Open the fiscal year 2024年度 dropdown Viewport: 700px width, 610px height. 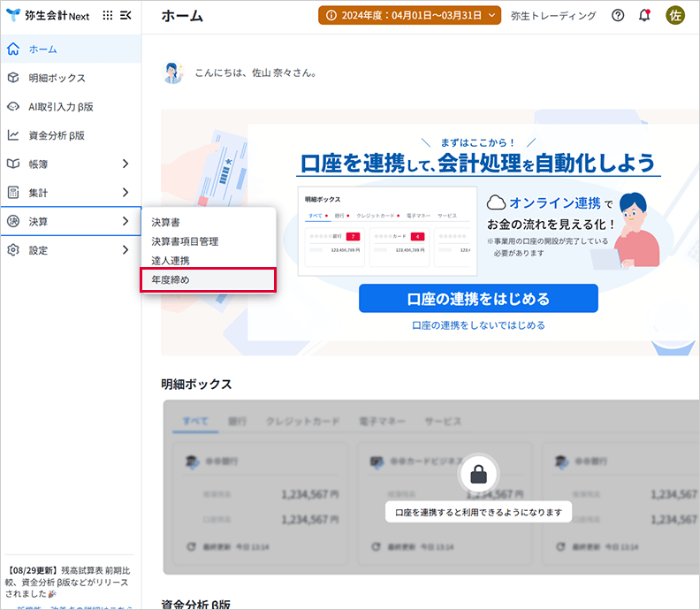pyautogui.click(x=410, y=15)
